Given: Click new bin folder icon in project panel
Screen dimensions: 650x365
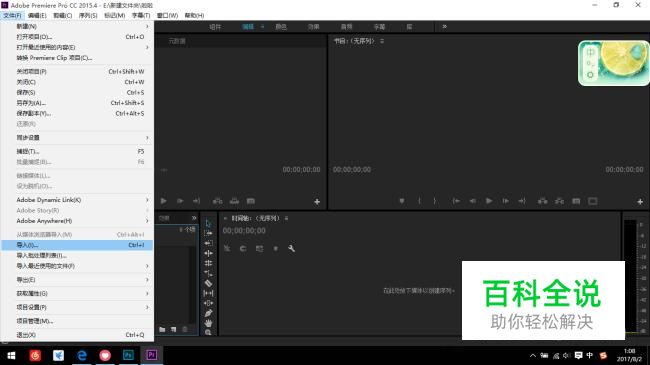Looking at the screenshot, I should point(162,329).
